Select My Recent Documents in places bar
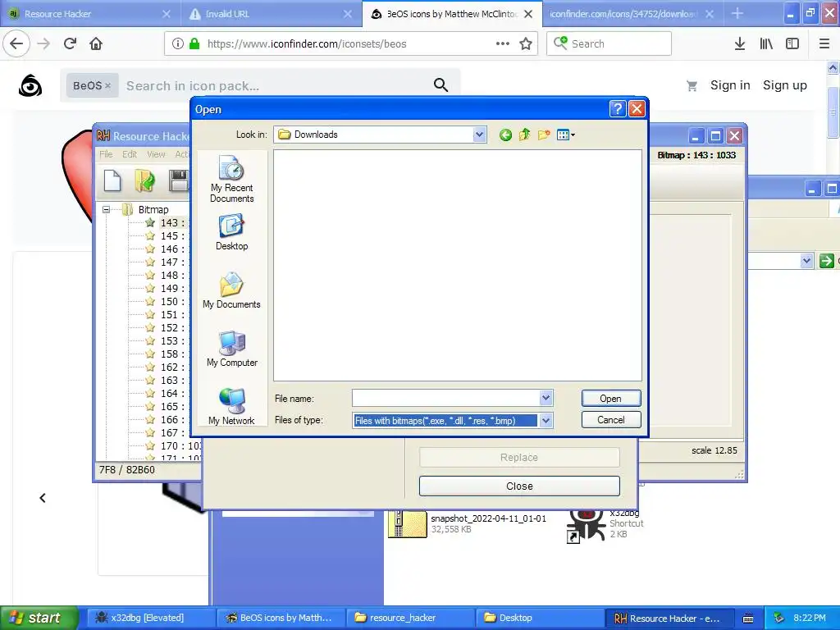The width and height of the screenshot is (840, 630). (x=231, y=179)
